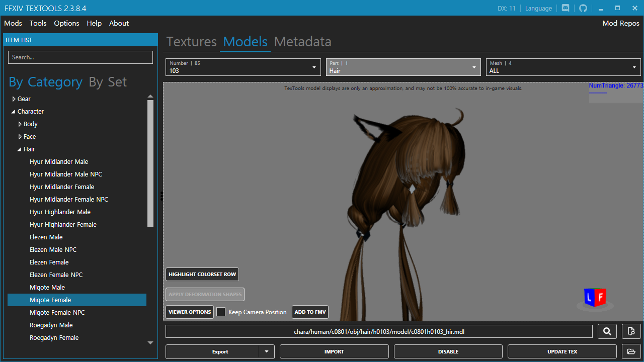The height and width of the screenshot is (362, 644).
Task: Open the Tools menu
Action: tap(38, 23)
